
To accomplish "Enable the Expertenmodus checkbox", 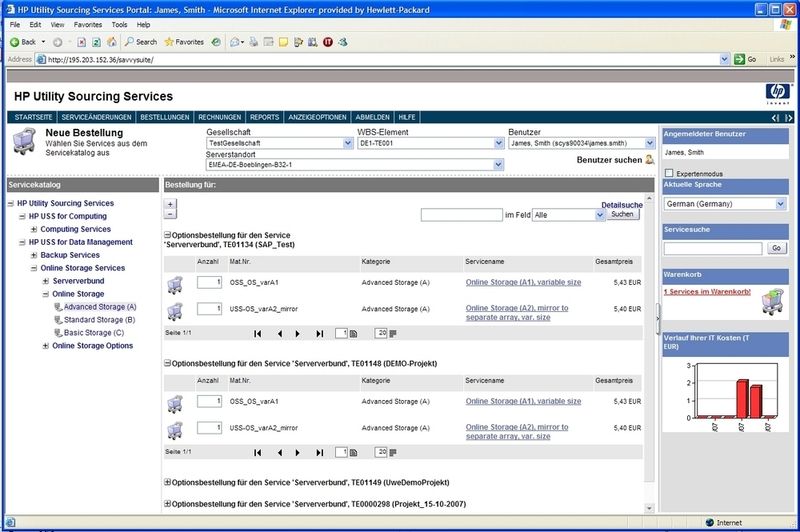I will (x=669, y=173).
